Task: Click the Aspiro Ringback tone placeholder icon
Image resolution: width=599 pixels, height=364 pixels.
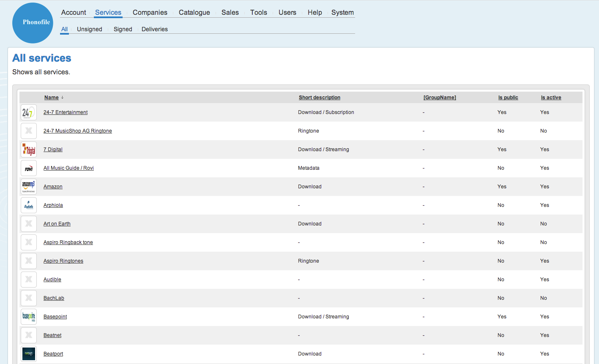Action: tap(29, 242)
